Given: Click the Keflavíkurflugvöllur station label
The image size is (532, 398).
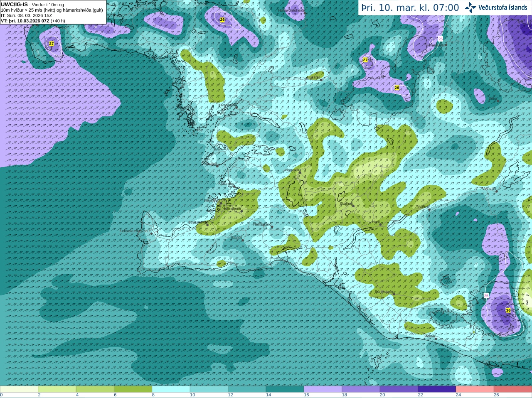Looking at the screenshot, I should pos(135,231).
